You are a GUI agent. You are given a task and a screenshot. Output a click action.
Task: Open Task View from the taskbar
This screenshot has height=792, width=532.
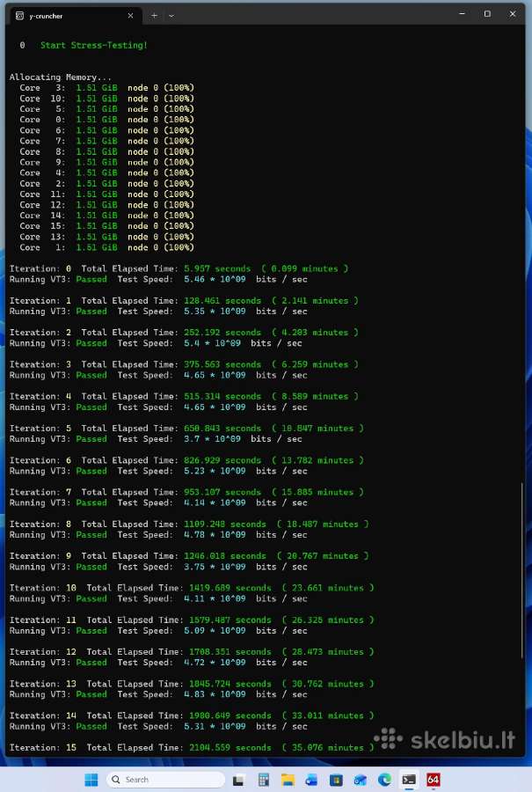coord(239,780)
